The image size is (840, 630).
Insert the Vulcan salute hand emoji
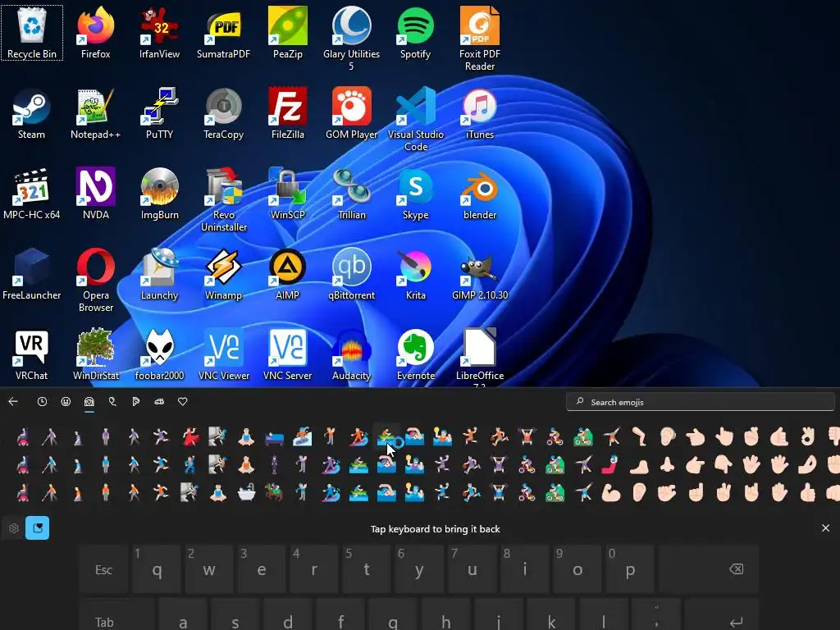(751, 464)
